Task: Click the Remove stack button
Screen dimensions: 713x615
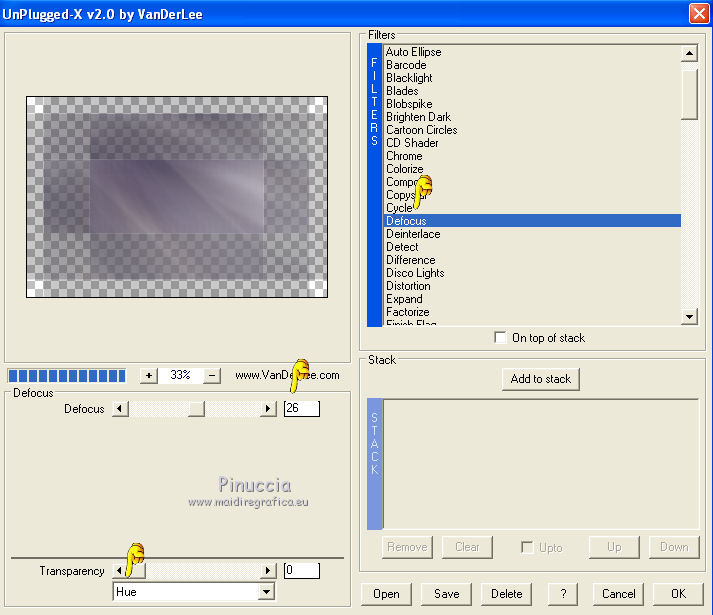Action: click(407, 547)
